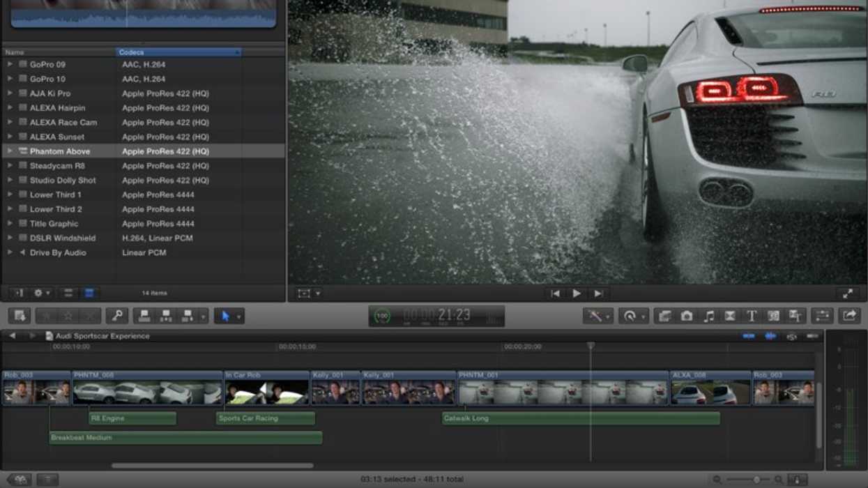868x488 pixels.
Task: Open the clip appearance options
Action: (797, 480)
